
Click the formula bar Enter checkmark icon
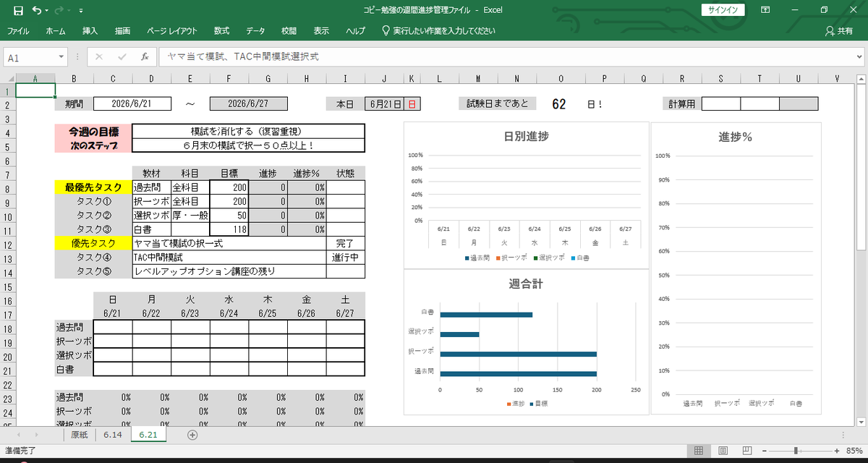pyautogui.click(x=122, y=56)
